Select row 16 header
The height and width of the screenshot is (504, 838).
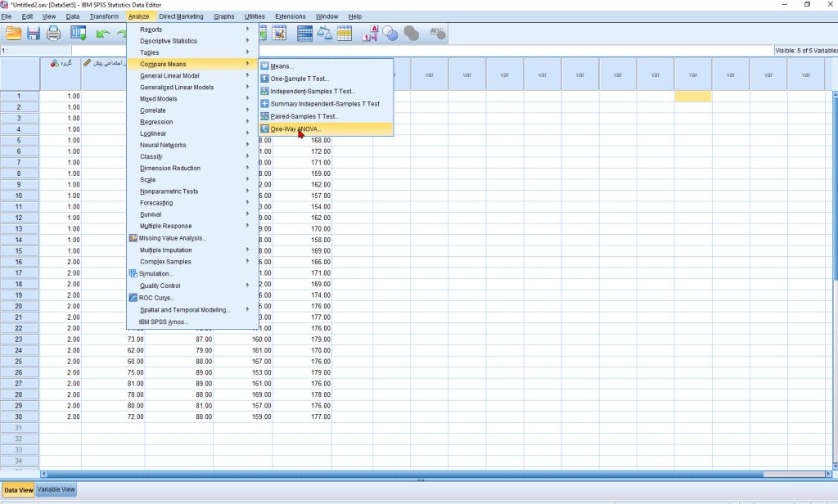pyautogui.click(x=20, y=262)
